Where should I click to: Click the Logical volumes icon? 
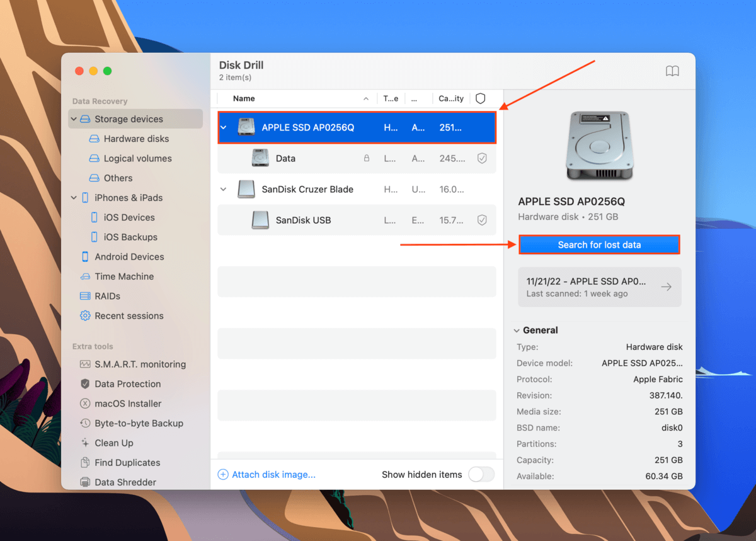pyautogui.click(x=94, y=158)
